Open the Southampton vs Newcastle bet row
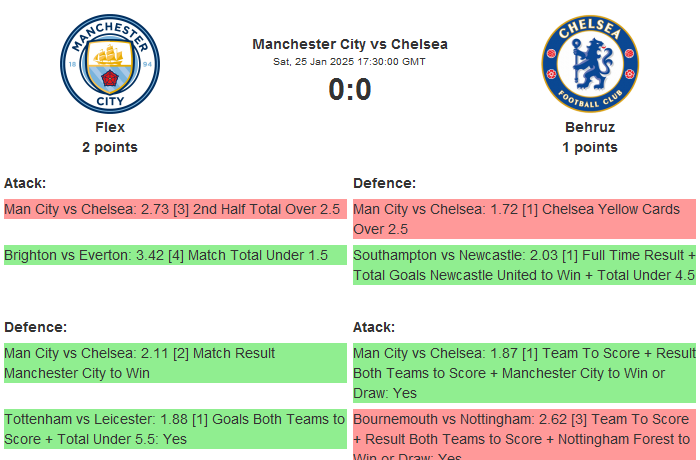Image resolution: width=700 pixels, height=460 pixels. [x=524, y=265]
